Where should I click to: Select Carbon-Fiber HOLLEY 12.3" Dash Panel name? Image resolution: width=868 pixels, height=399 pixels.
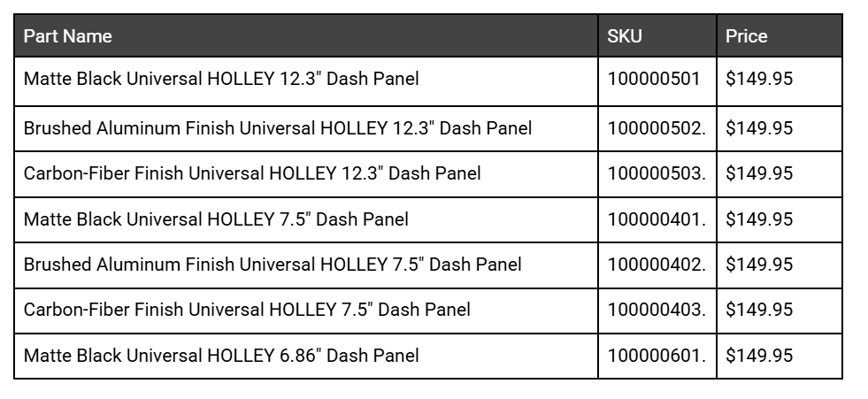252,173
